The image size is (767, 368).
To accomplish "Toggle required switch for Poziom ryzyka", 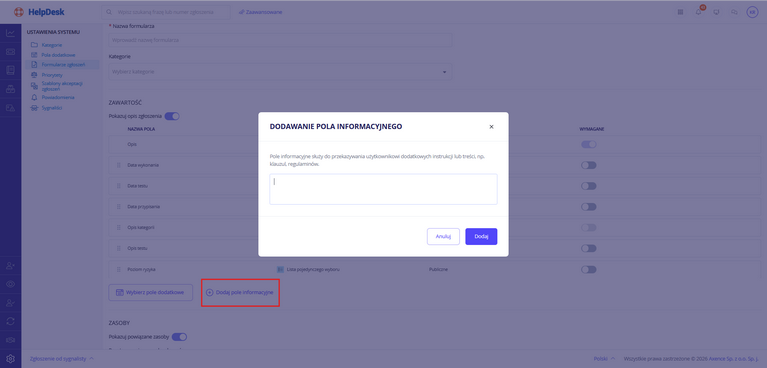I will tap(588, 270).
